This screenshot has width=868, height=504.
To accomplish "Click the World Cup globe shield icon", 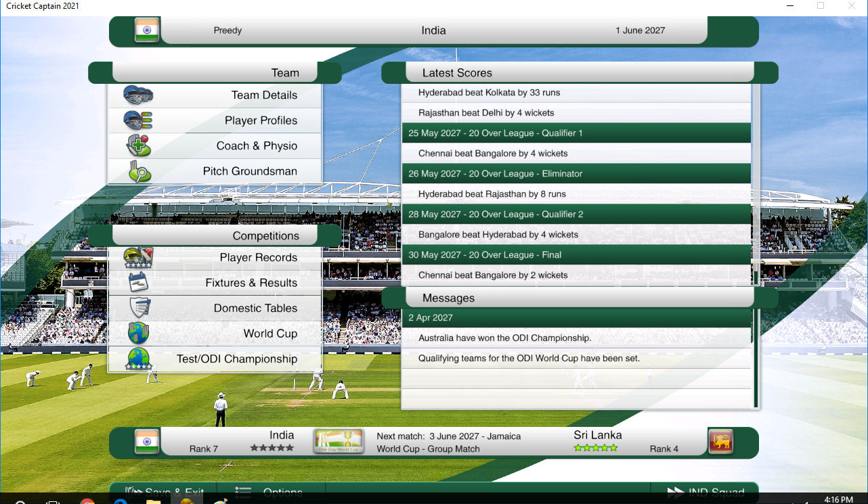I will click(138, 334).
